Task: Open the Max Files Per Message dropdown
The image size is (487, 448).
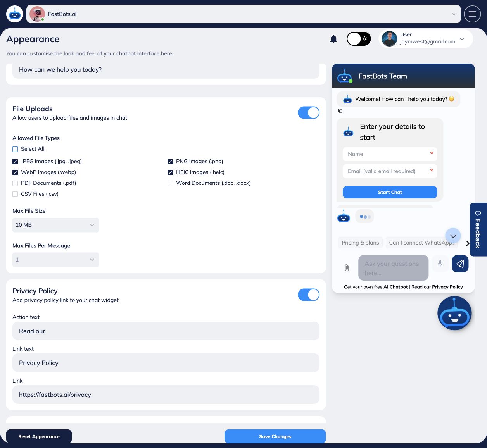Action: (x=56, y=260)
